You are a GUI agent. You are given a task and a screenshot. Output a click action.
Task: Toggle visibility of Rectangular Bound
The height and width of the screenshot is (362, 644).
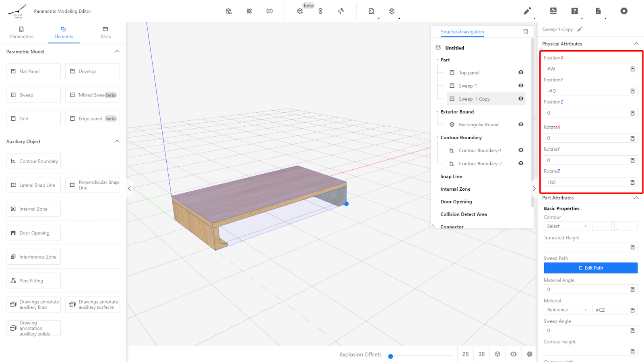coord(521,125)
